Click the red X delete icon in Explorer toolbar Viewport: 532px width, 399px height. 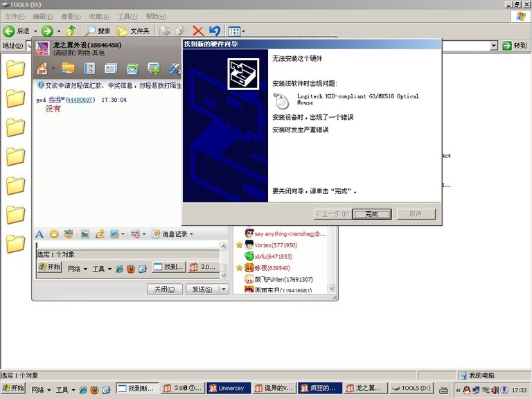pyautogui.click(x=198, y=30)
